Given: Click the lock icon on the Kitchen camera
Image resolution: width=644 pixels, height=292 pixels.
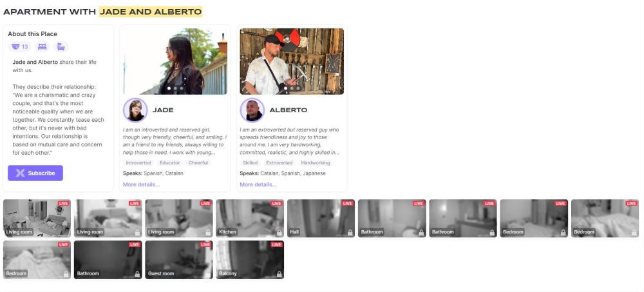Looking at the screenshot, I should [279, 232].
